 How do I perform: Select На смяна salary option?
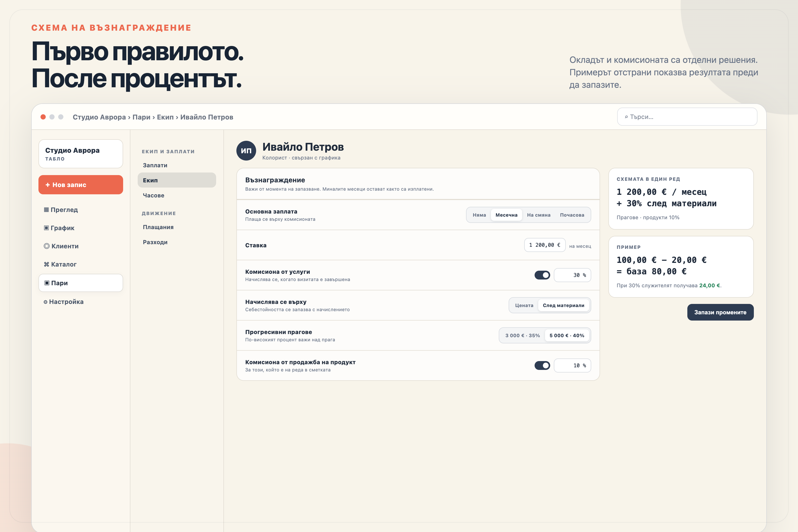coord(538,215)
